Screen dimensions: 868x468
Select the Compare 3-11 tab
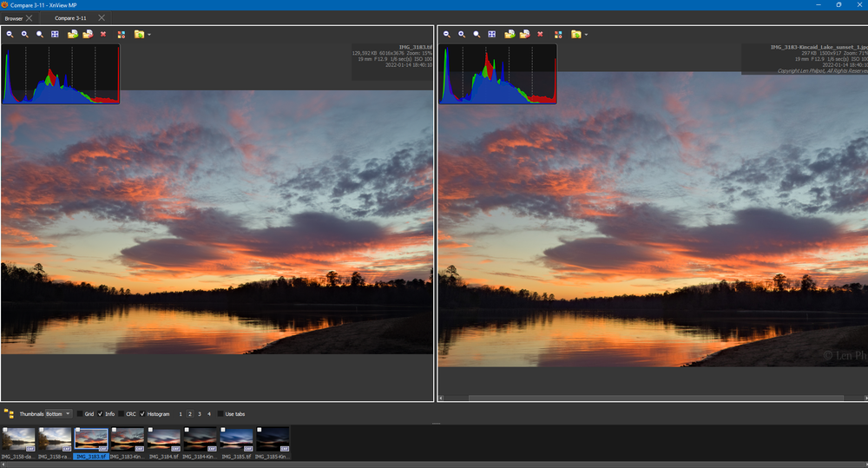[70, 17]
